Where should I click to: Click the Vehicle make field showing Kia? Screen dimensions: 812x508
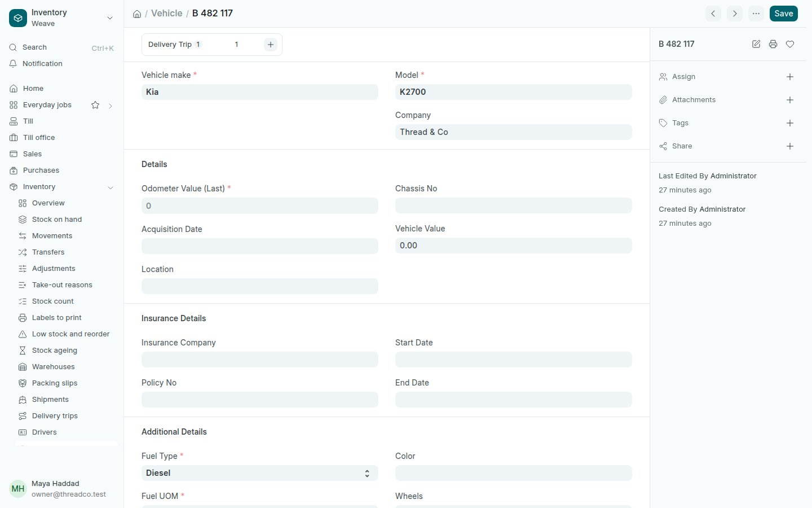(x=260, y=92)
